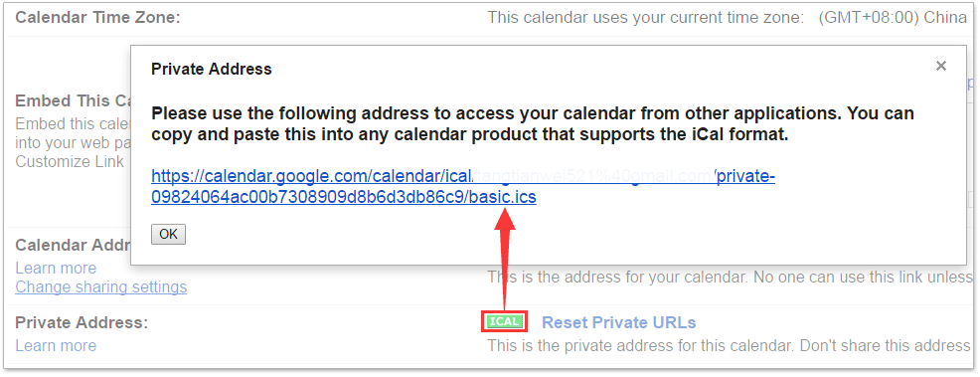The height and width of the screenshot is (377, 980).
Task: Open Learn more under Private Address
Action: [56, 346]
